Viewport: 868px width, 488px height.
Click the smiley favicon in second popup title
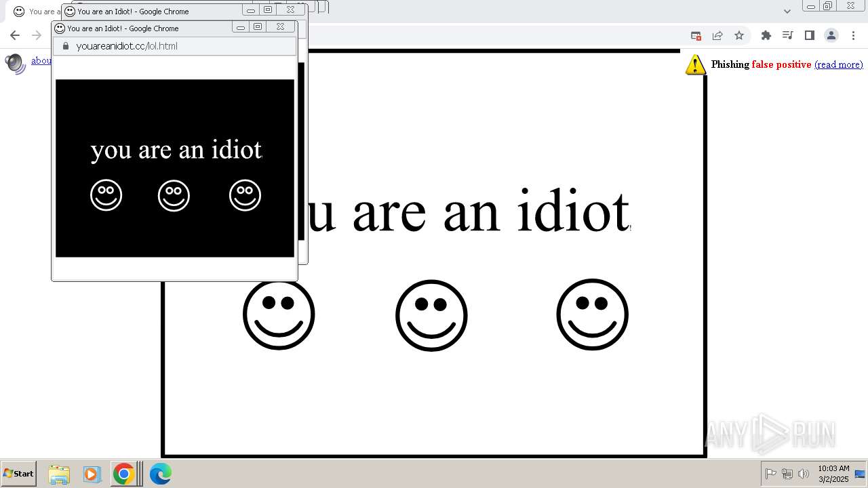coord(70,12)
